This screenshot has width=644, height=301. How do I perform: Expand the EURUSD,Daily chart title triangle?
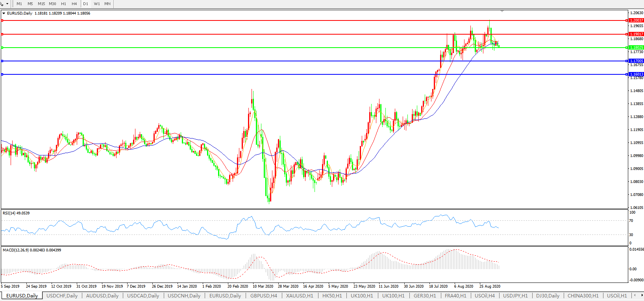pos(4,13)
